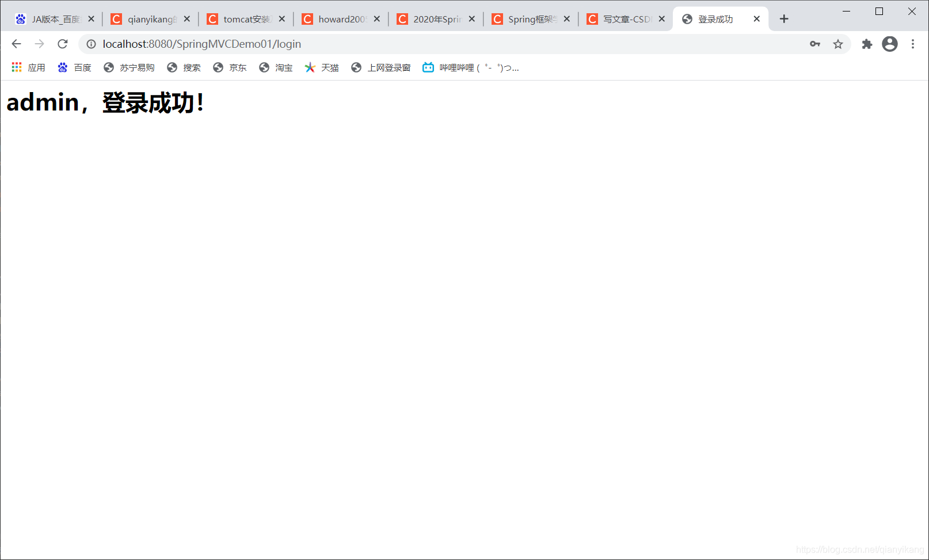Maximize the Chrome window
The image size is (929, 560).
879,11
